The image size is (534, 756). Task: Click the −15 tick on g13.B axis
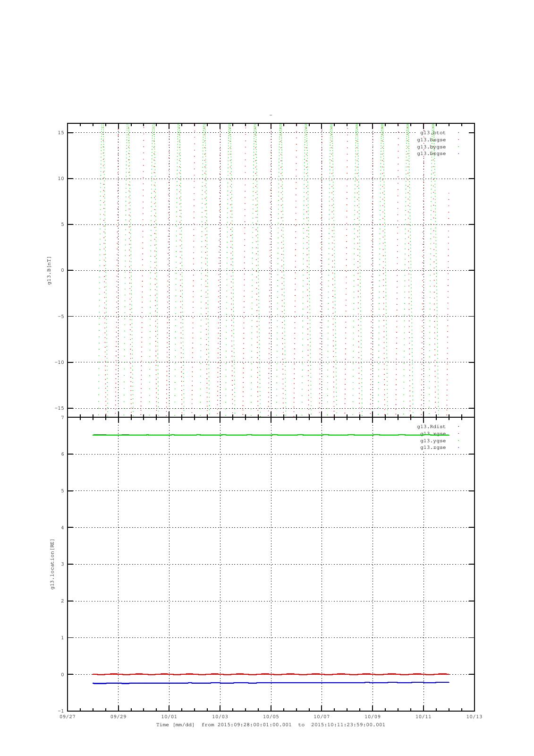point(59,408)
